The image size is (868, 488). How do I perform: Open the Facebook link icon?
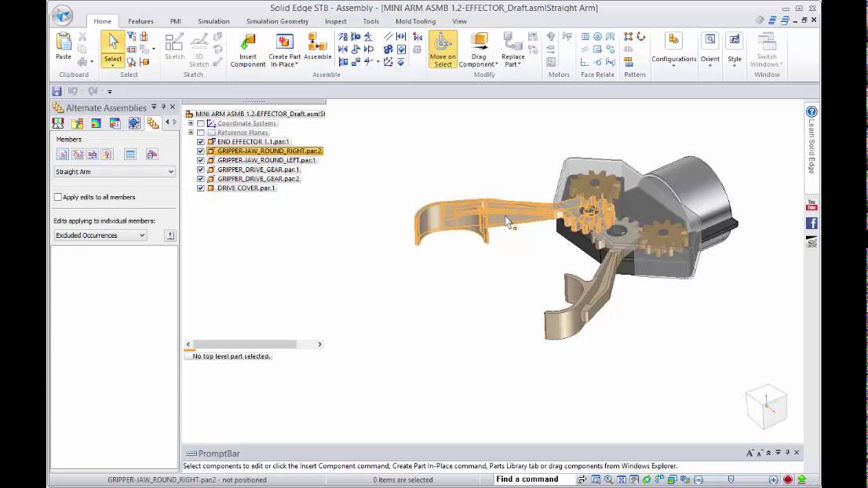click(x=811, y=224)
